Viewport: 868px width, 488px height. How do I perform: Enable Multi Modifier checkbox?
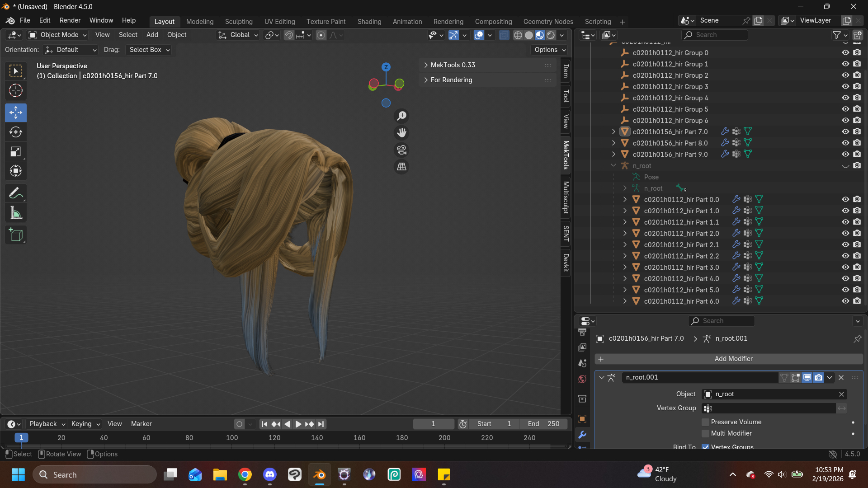tap(705, 433)
